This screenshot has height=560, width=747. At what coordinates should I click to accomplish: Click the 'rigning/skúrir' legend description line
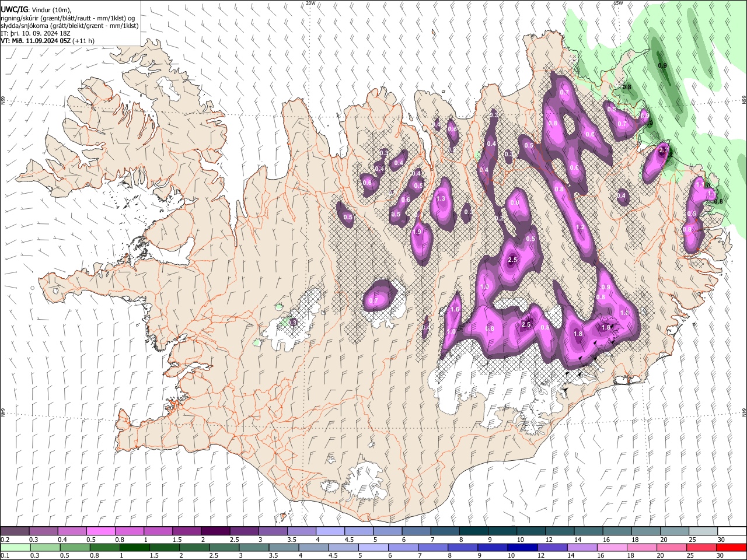click(68, 18)
